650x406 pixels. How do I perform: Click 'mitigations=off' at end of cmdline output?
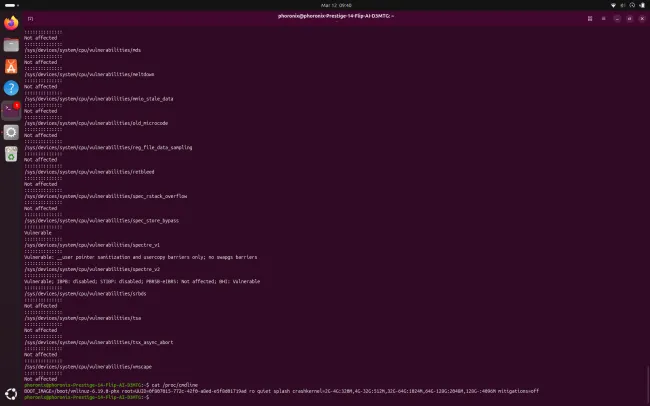[518, 391]
